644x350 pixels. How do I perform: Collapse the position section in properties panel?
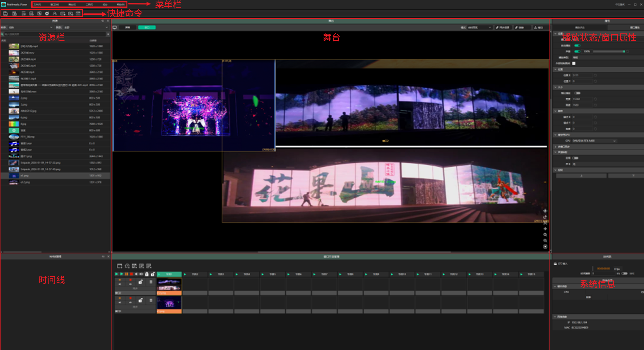coord(556,70)
